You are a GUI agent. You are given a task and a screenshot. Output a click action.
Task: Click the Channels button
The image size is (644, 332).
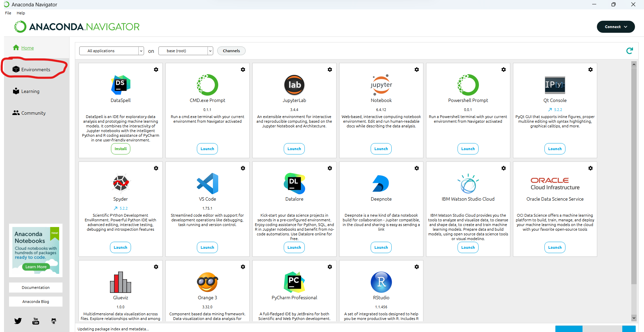(x=231, y=51)
